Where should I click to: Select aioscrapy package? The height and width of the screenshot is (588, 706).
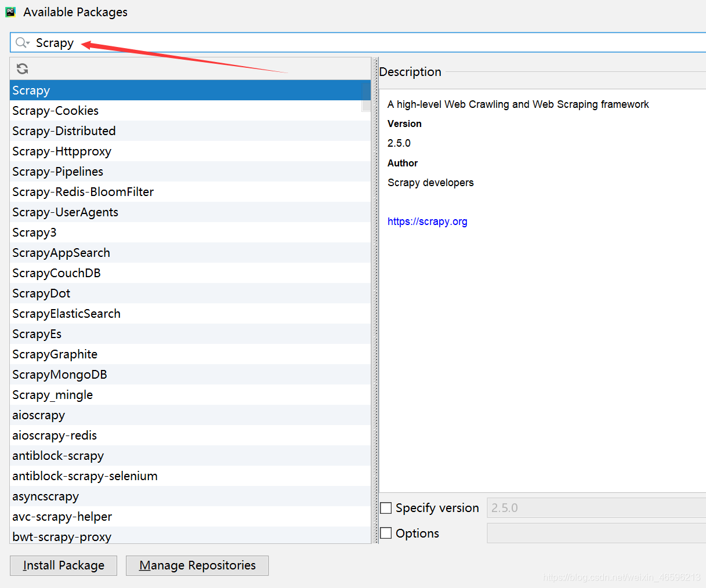click(190, 415)
